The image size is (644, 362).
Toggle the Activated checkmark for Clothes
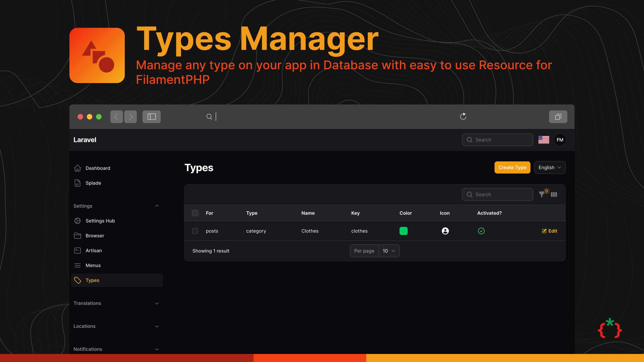(481, 231)
